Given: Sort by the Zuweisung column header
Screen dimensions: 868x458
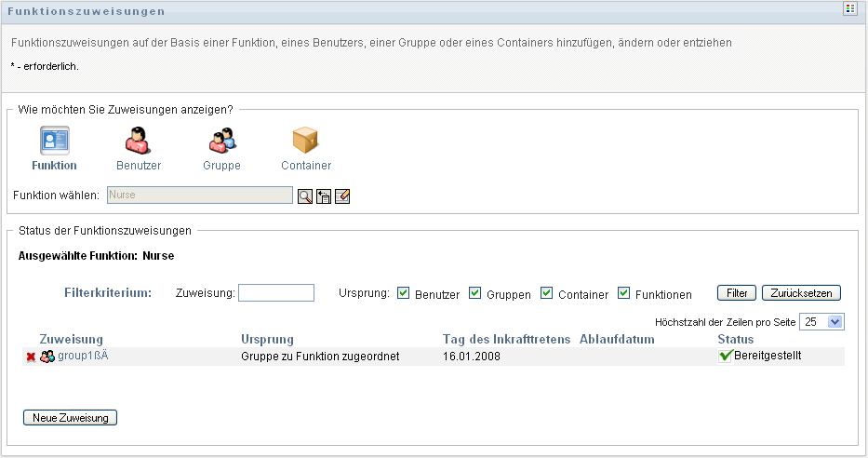Looking at the screenshot, I should (72, 339).
